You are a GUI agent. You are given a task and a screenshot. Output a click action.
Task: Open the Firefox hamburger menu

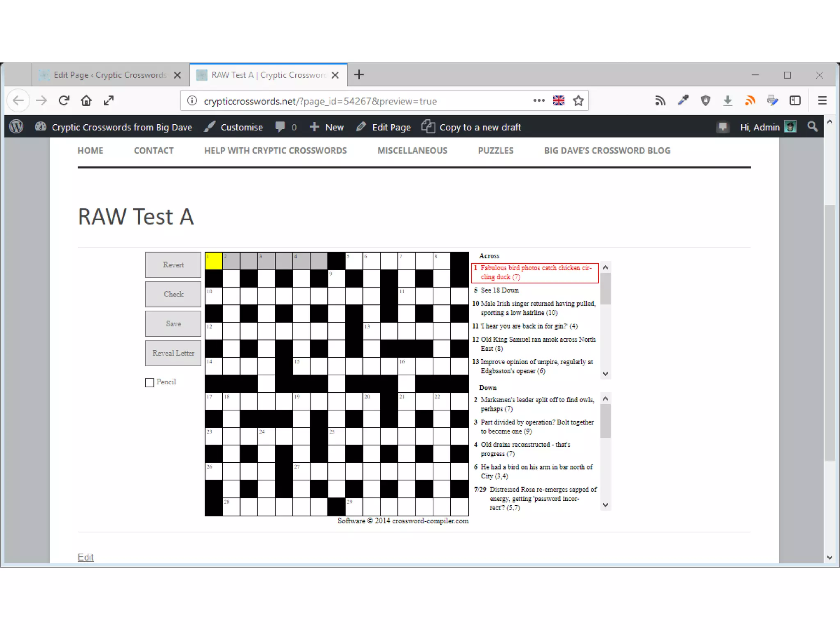(x=822, y=100)
